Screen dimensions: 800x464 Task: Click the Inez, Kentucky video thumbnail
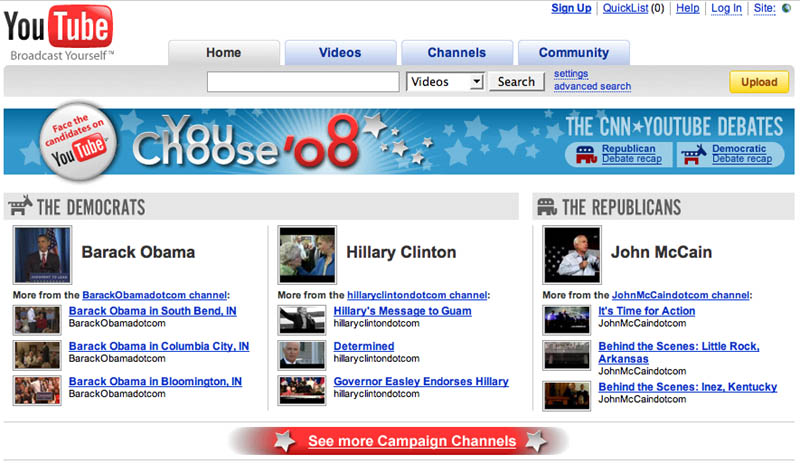[567, 396]
